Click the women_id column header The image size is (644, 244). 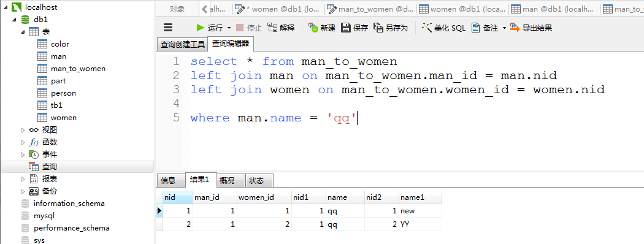pyautogui.click(x=264, y=197)
